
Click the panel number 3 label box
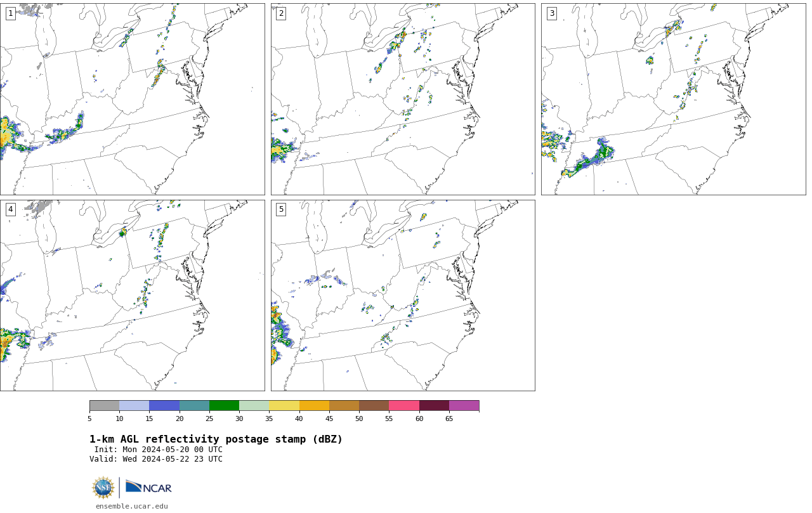tap(551, 13)
